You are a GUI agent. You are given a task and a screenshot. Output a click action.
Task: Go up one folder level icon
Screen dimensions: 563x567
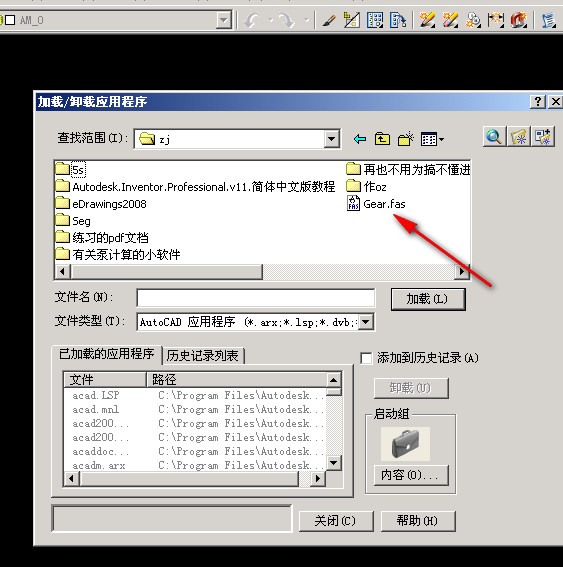coord(382,139)
